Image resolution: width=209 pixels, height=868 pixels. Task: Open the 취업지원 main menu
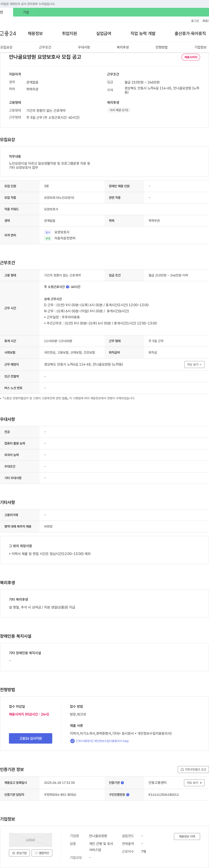(69, 33)
